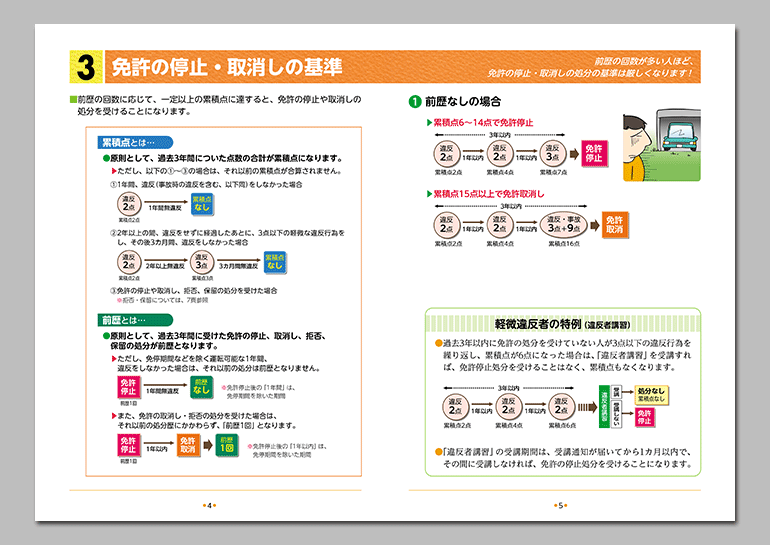Viewport: 770px width, 545px height.
Task: Click the note 免許停止後の「1年間」は
Action: click(x=259, y=391)
